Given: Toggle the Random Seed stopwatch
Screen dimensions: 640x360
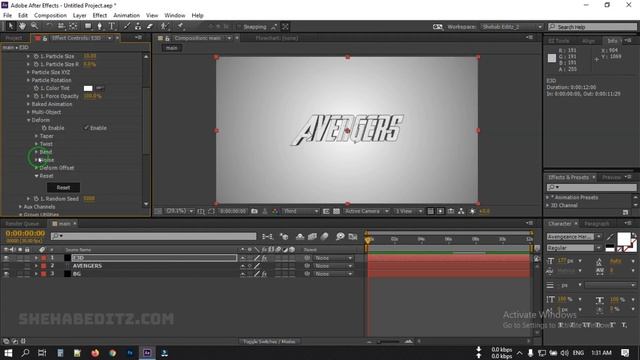Looking at the screenshot, I should point(36,199).
